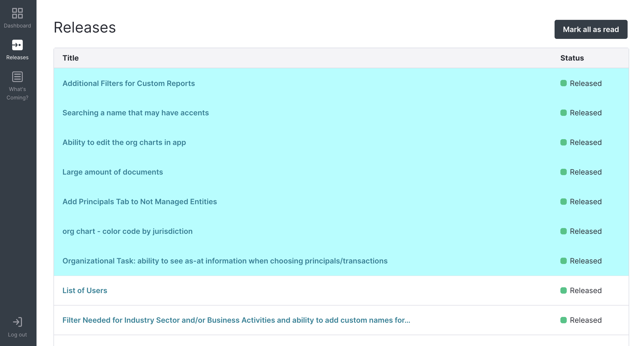Click the Title column header

70,58
